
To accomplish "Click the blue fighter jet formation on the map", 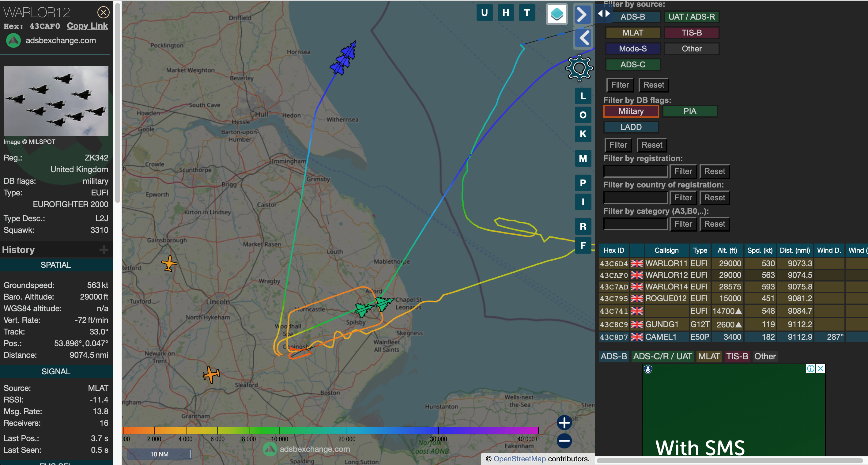I will 344,58.
